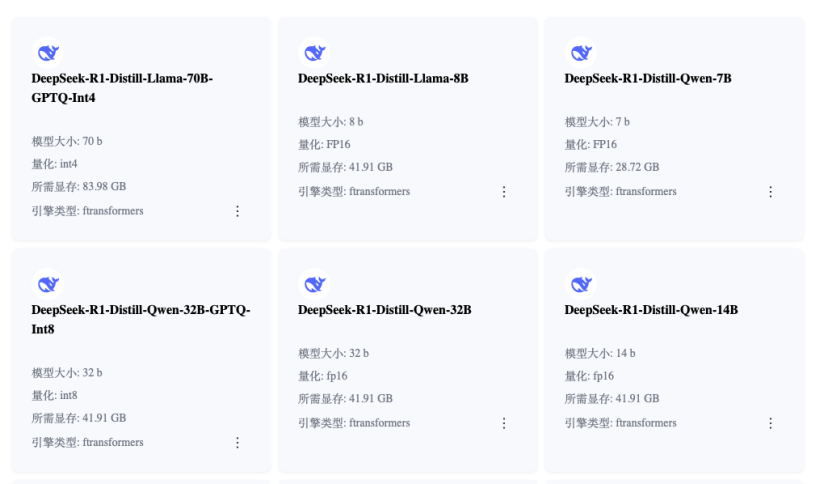This screenshot has width=828, height=484.
Task: Click the '所需显存: 28.72 GB' text
Action: (612, 167)
